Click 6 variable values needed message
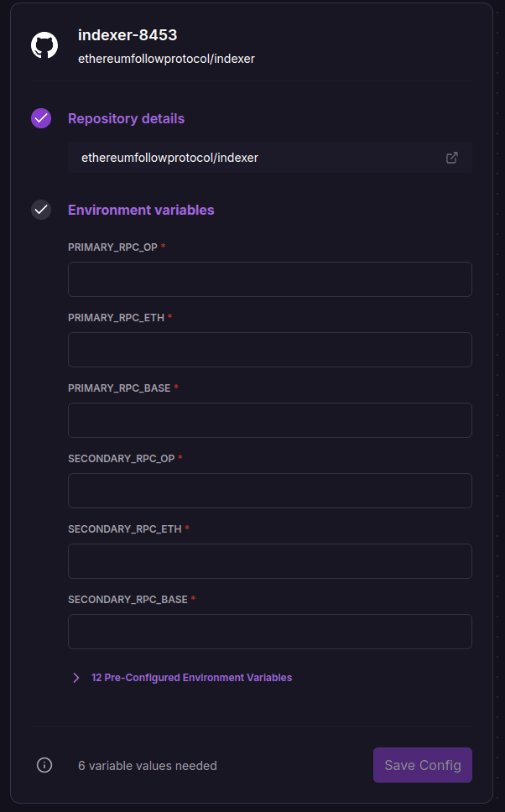This screenshot has width=505, height=812. 148,766
